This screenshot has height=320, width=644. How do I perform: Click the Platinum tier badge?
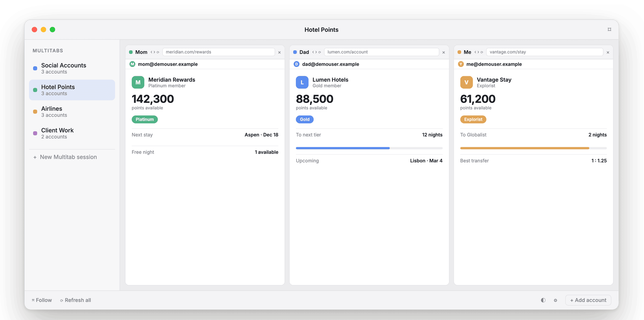145,119
